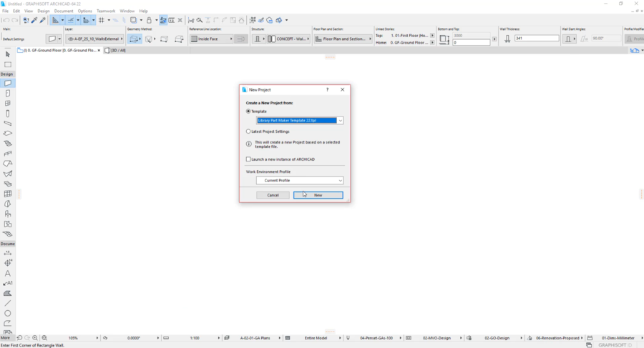The width and height of the screenshot is (644, 348).
Task: Expand the 1:100 scale popup in bottom bar
Action: pos(218,338)
